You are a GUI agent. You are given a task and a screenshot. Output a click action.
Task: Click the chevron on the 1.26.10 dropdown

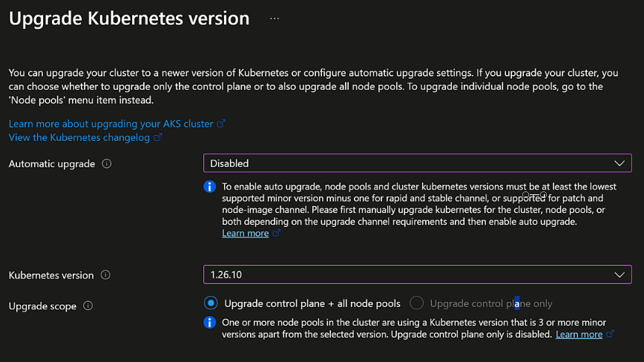pyautogui.click(x=620, y=274)
